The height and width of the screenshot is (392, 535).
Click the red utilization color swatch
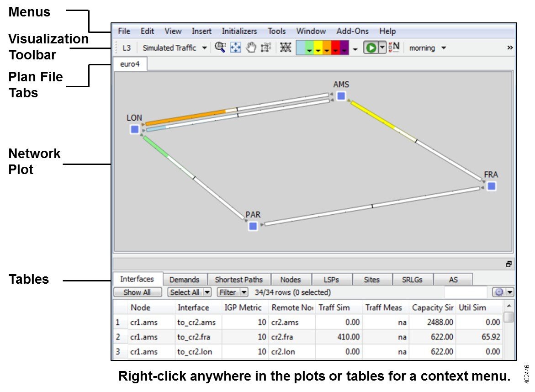pyautogui.click(x=336, y=48)
